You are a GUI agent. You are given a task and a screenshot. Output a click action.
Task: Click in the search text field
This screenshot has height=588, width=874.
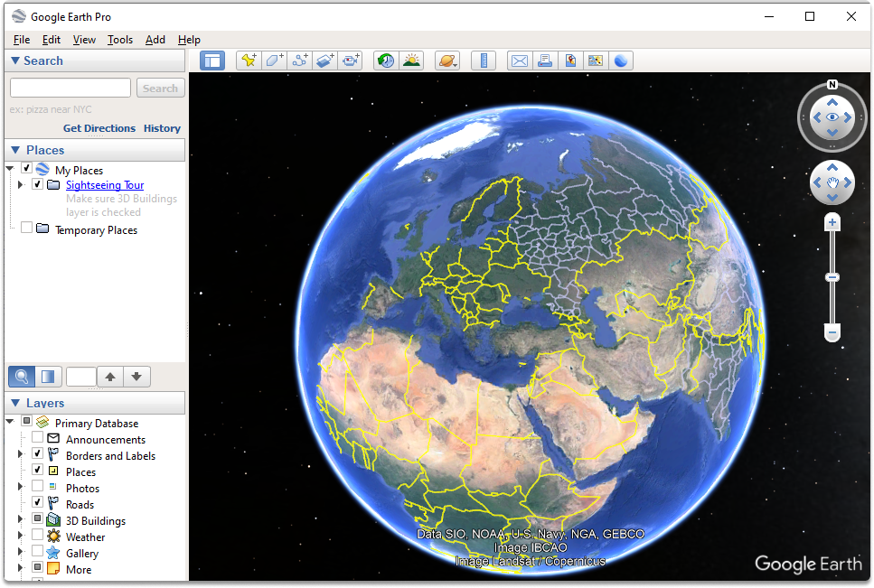click(70, 88)
